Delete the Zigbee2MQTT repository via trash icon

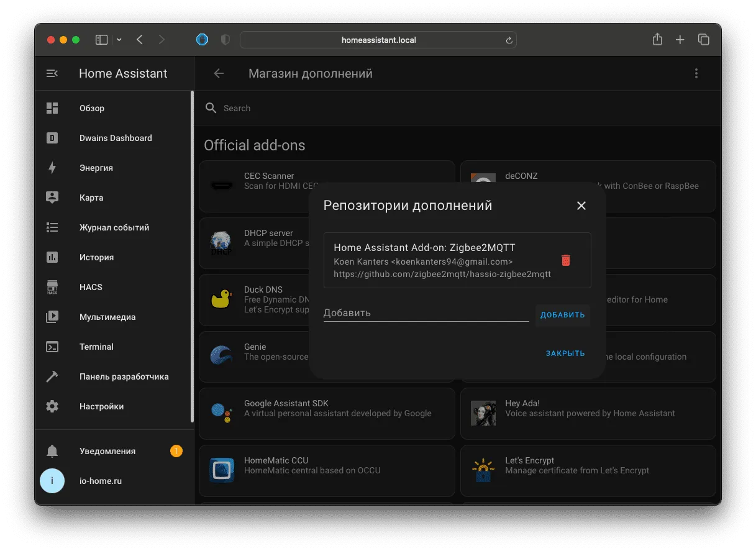(565, 260)
